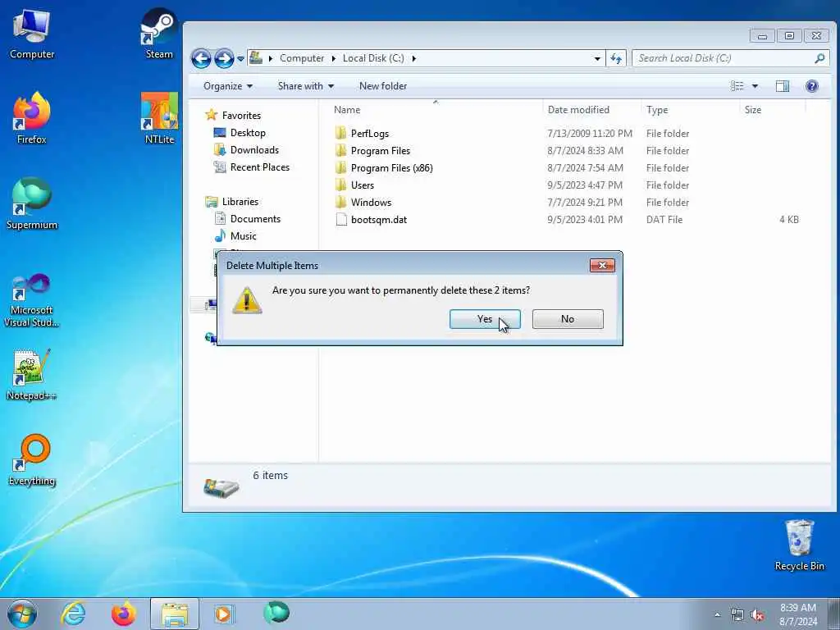Open the recent pages dropdown arrow

(x=240, y=58)
